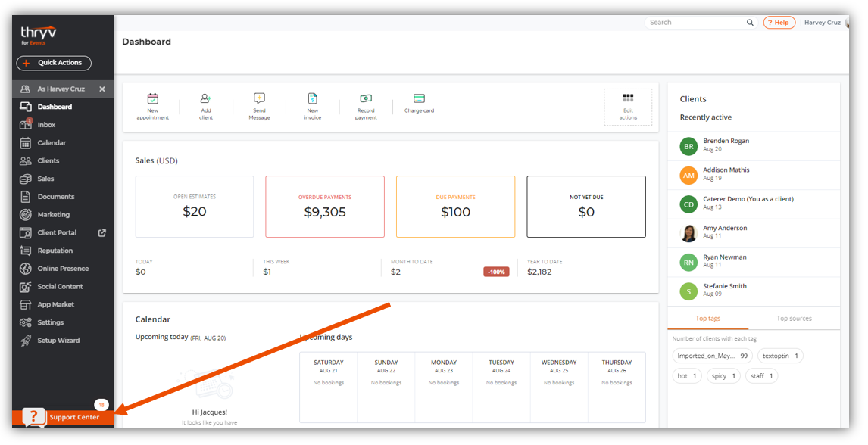Click the Send Message icon

pyautogui.click(x=259, y=98)
